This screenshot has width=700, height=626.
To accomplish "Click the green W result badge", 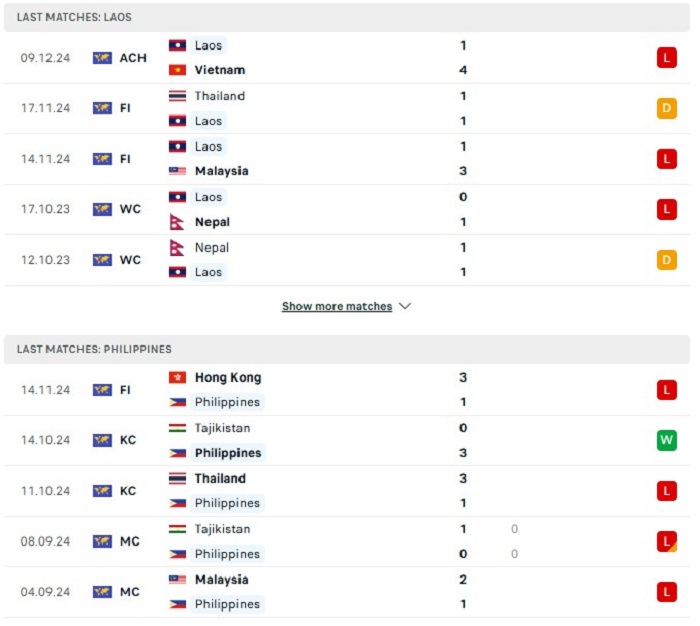I will [x=667, y=440].
